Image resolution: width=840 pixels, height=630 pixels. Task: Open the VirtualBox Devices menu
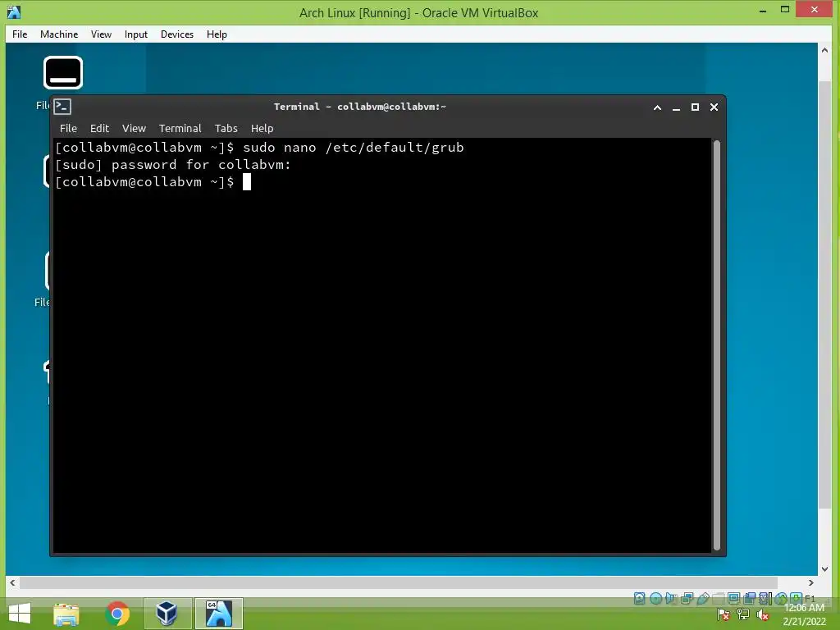coord(177,34)
